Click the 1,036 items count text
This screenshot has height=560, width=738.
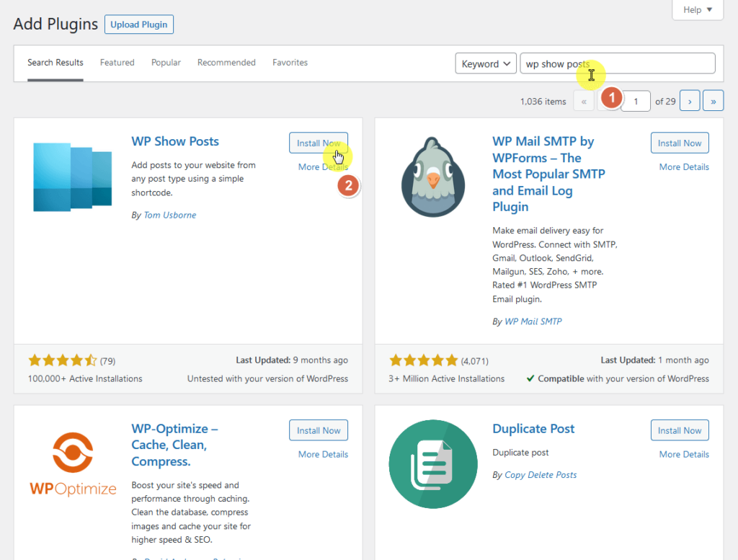pos(543,102)
